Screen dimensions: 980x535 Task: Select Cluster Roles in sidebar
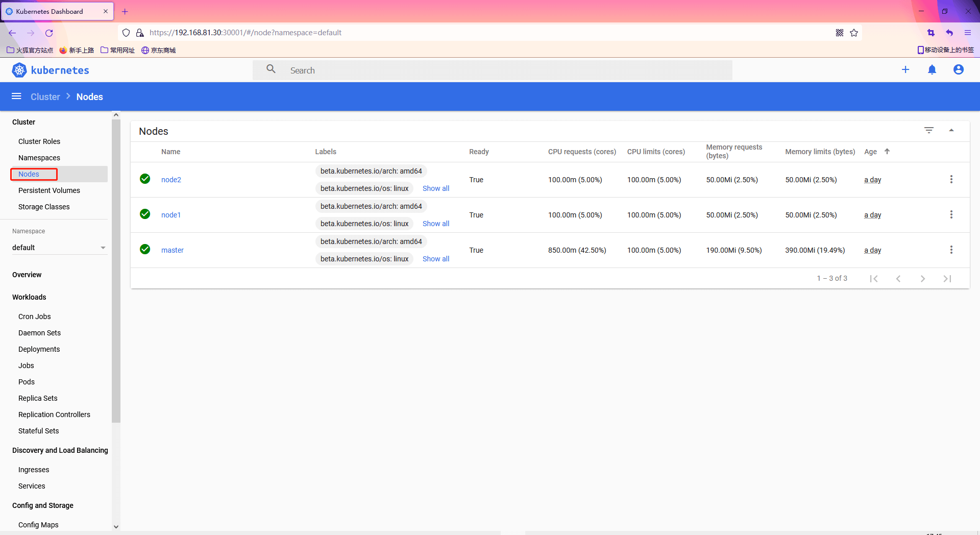point(39,141)
